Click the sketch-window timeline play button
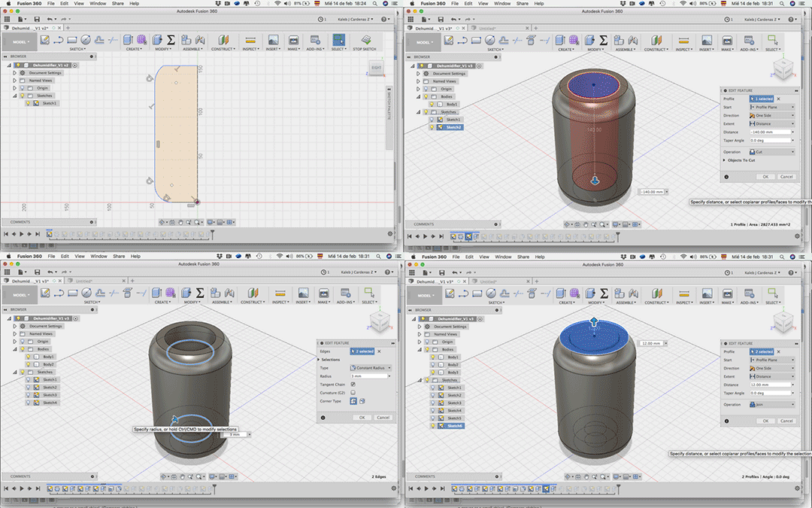Image resolution: width=812 pixels, height=508 pixels. [22, 234]
